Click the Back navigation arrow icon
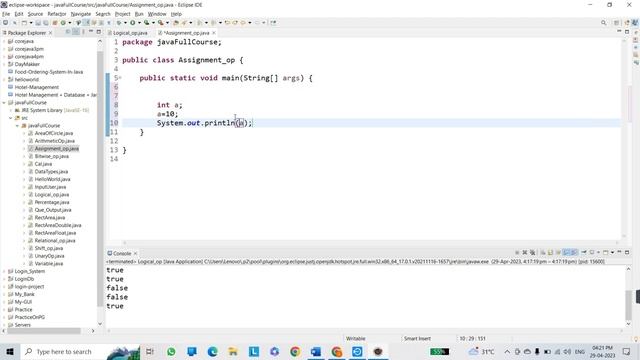The height and width of the screenshot is (360, 640). coord(243,23)
